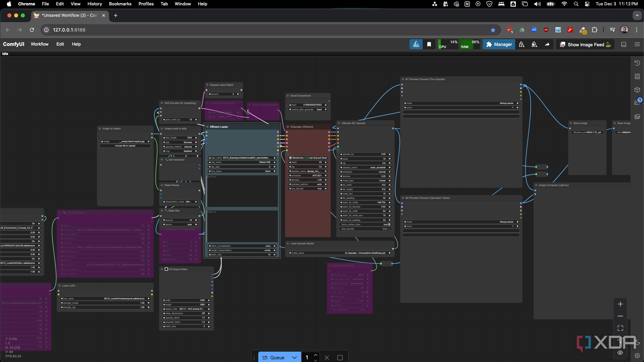Click the Show Image Feed button
644x362 pixels.
[583, 44]
